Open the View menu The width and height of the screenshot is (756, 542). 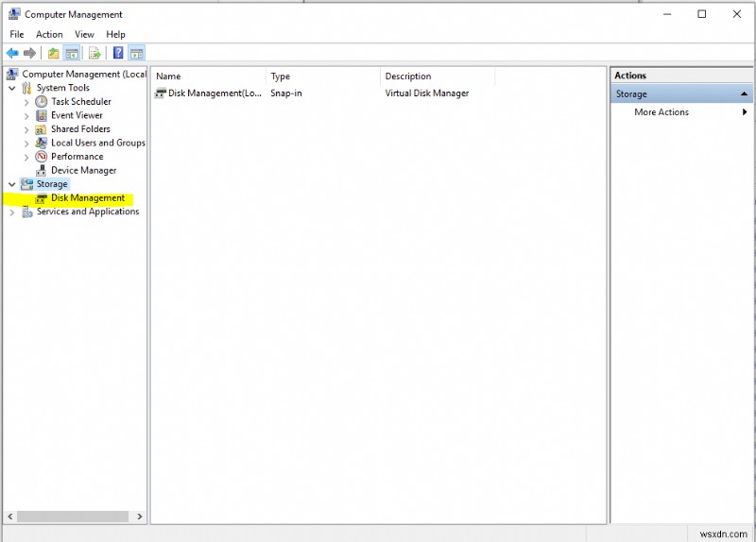[84, 34]
